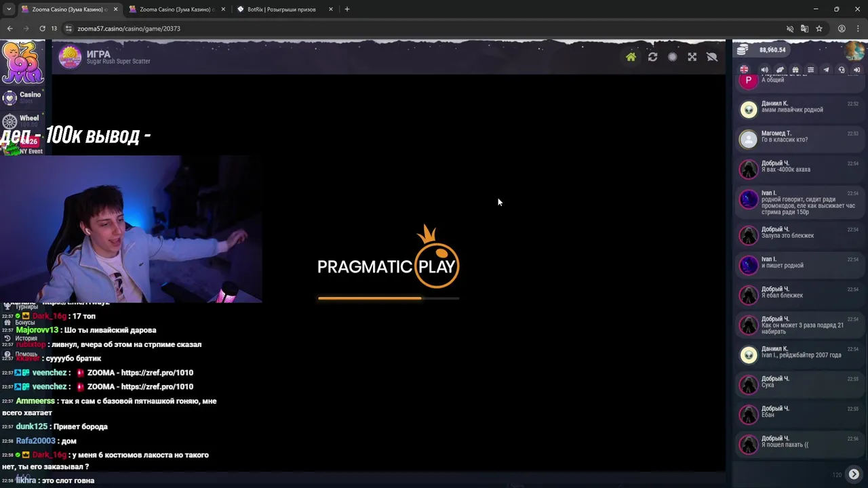Click the site information icon in address bar

tap(68, 28)
